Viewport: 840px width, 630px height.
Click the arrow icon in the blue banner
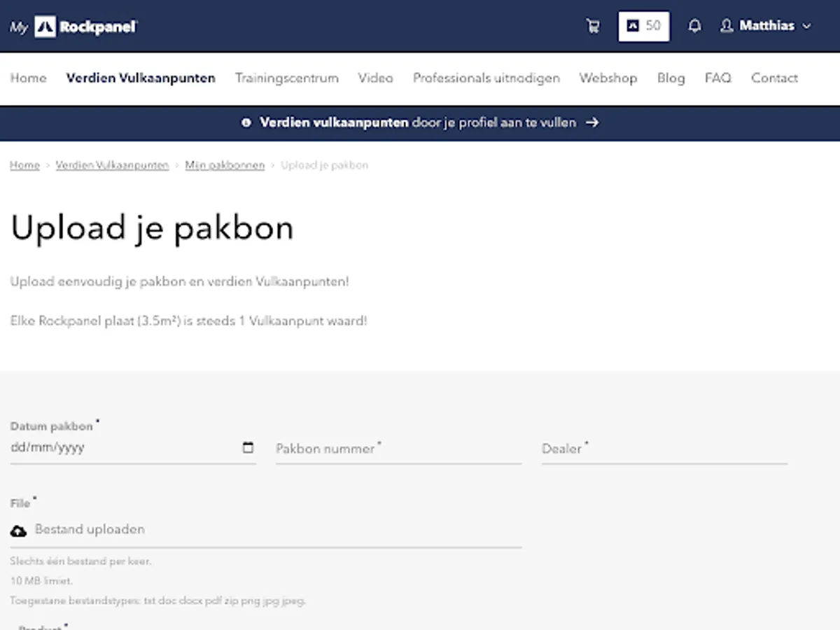pos(592,122)
